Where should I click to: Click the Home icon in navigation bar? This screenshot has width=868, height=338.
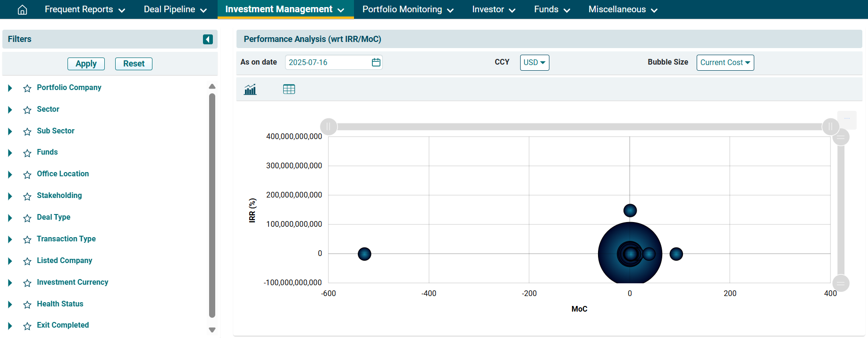pyautogui.click(x=22, y=10)
